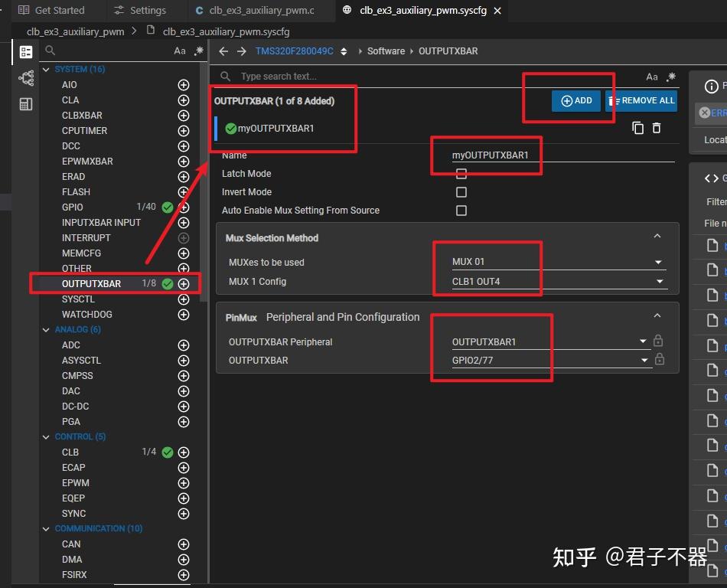Open the Settings tab
The width and height of the screenshot is (727, 588).
[x=140, y=11]
